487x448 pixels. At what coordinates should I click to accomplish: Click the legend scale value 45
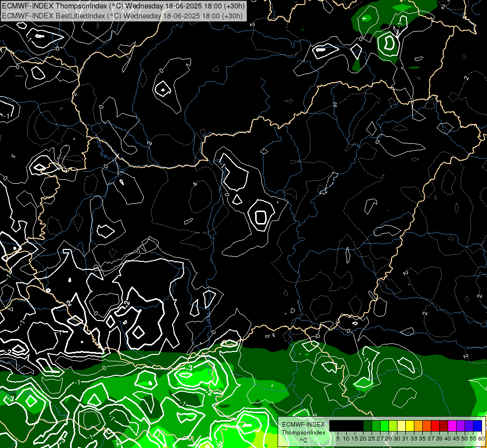point(457,439)
